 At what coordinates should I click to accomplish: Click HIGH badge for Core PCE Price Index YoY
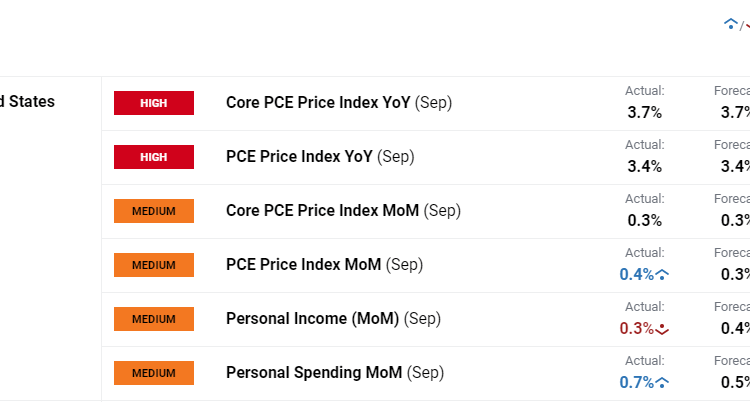[153, 103]
